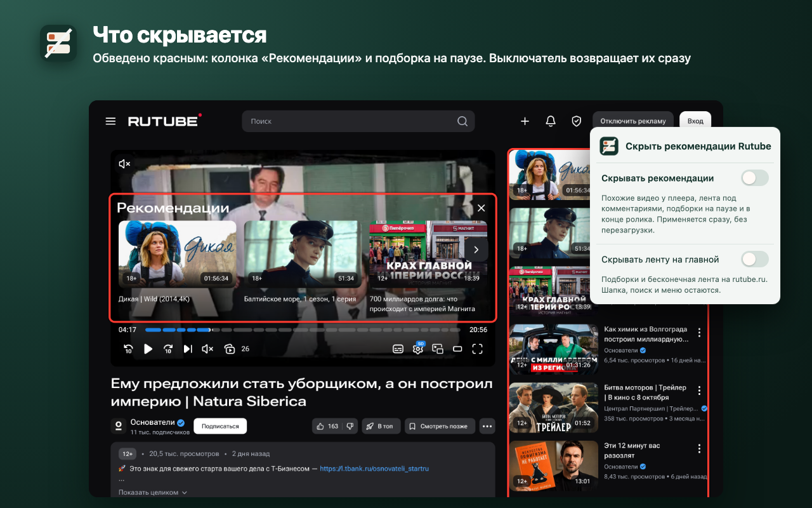This screenshot has height=508, width=812.
Task: Open the Rutube hamburger menu
Action: [110, 121]
